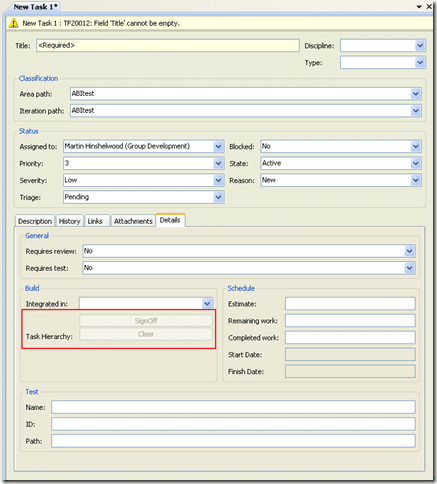Click the SignOff button

click(x=146, y=321)
